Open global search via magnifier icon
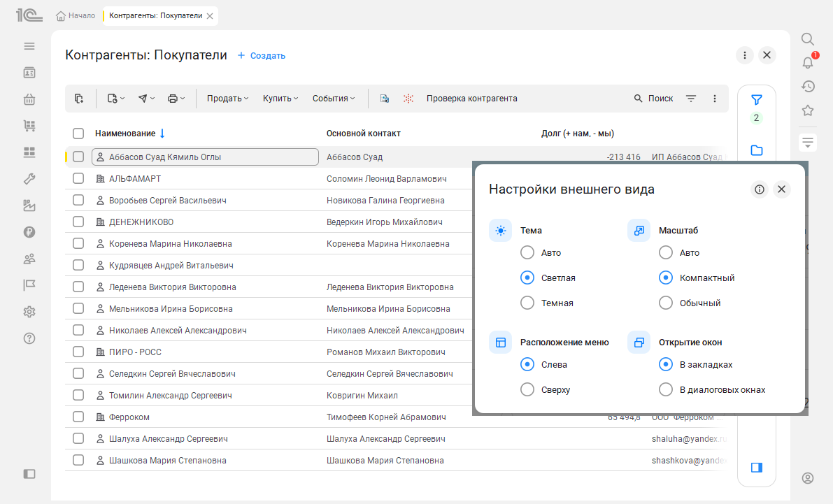This screenshot has width=833, height=504. 808,39
